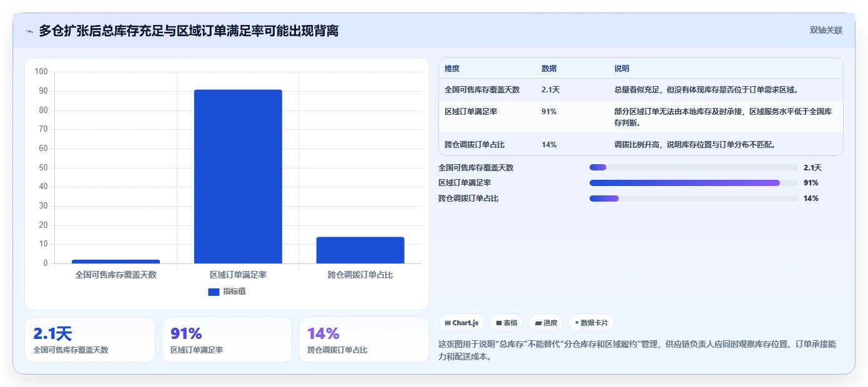Click the 14% value beside progress bar

coord(811,198)
